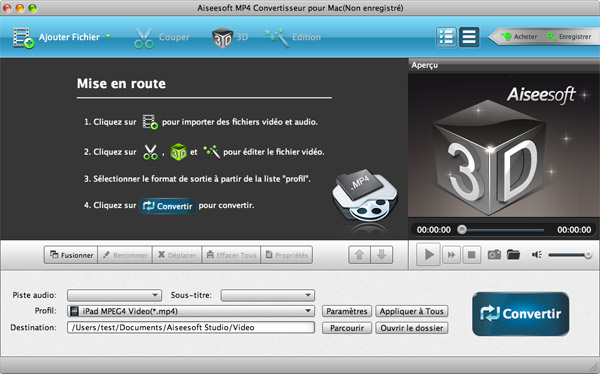Viewport: 600px width, 374px height.
Task: Open the snapshot folder icon
Action: 514,255
